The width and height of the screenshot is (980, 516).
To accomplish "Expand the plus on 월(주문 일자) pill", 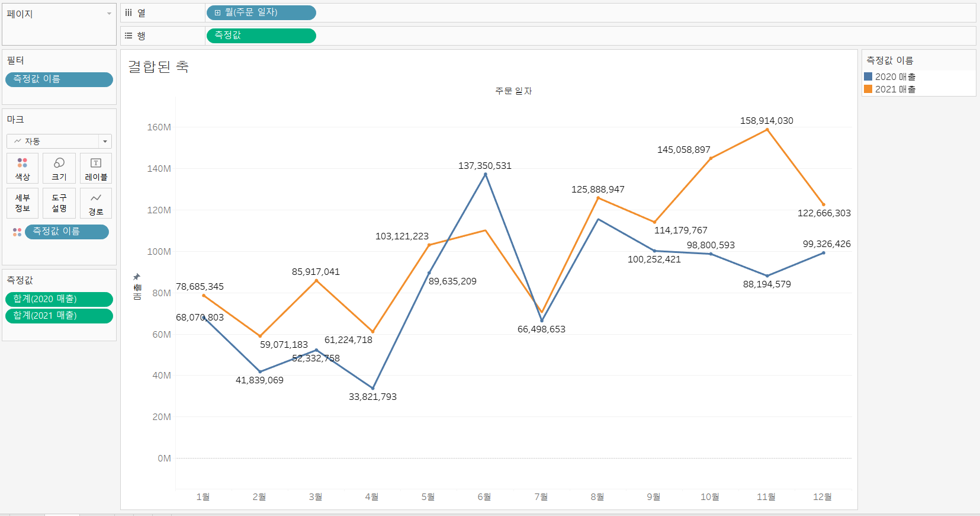I will tap(217, 12).
